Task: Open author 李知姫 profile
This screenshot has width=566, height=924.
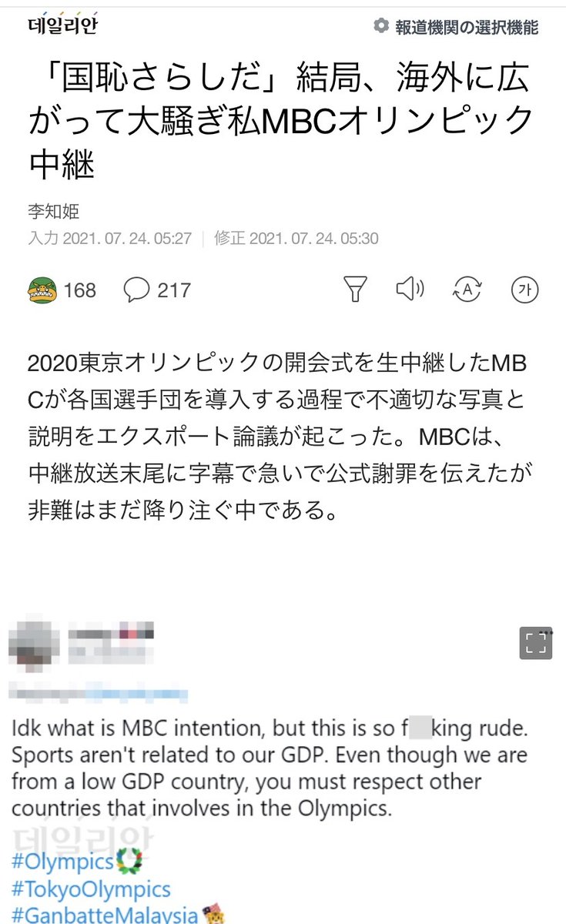Action: pyautogui.click(x=53, y=212)
